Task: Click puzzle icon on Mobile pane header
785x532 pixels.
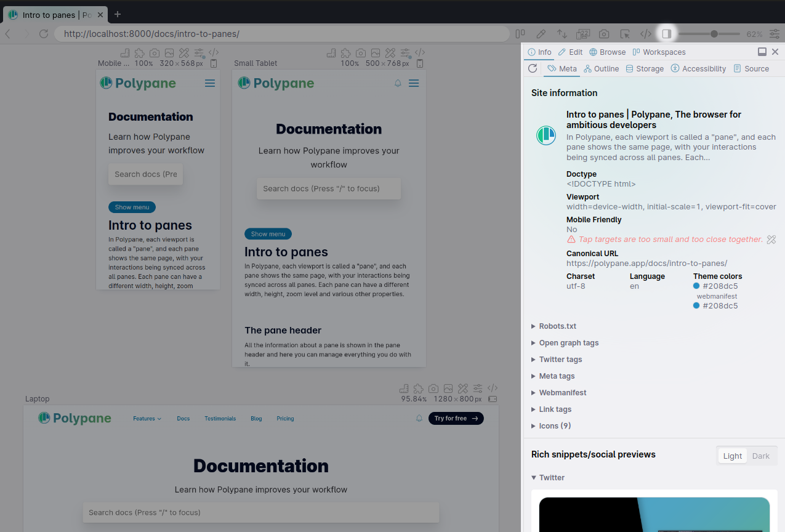Action: [140, 53]
